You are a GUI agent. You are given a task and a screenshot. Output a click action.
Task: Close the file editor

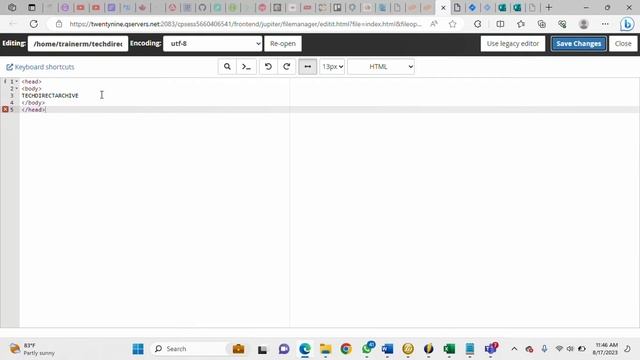(623, 43)
